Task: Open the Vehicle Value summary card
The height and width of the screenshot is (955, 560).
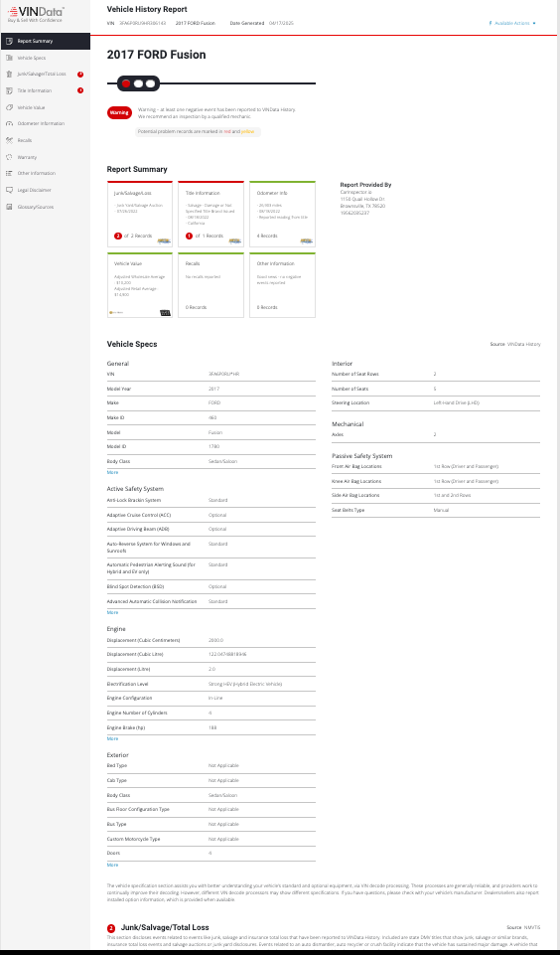Action: click(x=140, y=285)
